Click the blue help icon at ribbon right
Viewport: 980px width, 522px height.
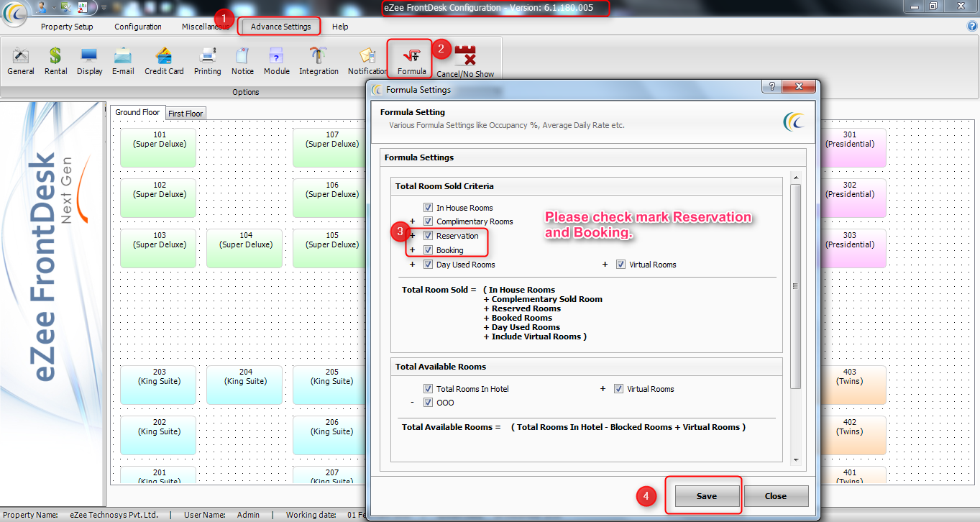972,27
